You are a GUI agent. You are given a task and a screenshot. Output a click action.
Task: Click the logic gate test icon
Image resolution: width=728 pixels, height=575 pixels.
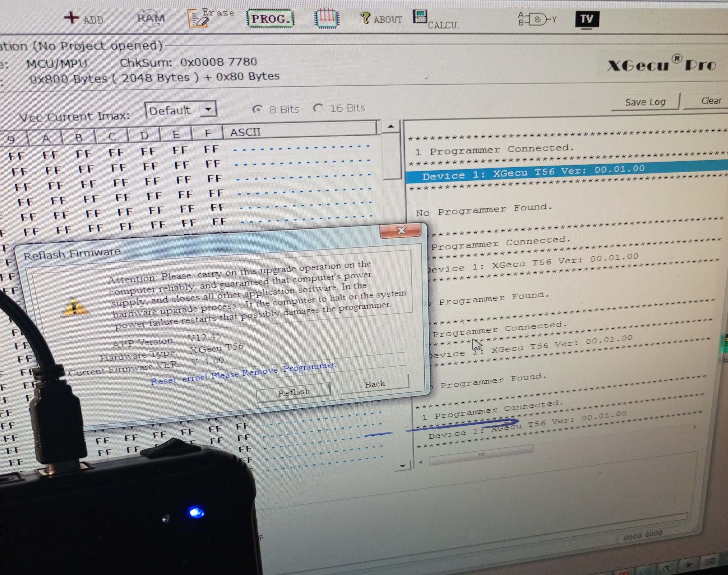[x=538, y=20]
